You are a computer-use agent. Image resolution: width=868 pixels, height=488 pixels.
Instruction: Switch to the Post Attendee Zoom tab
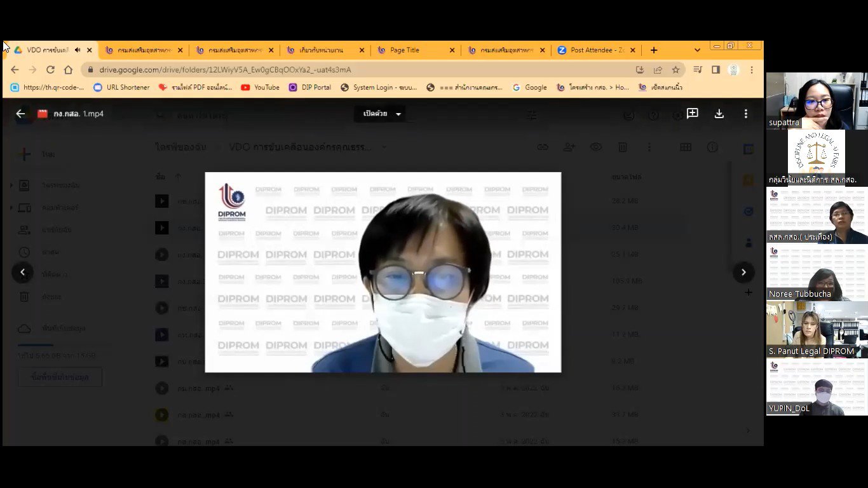[x=595, y=50]
